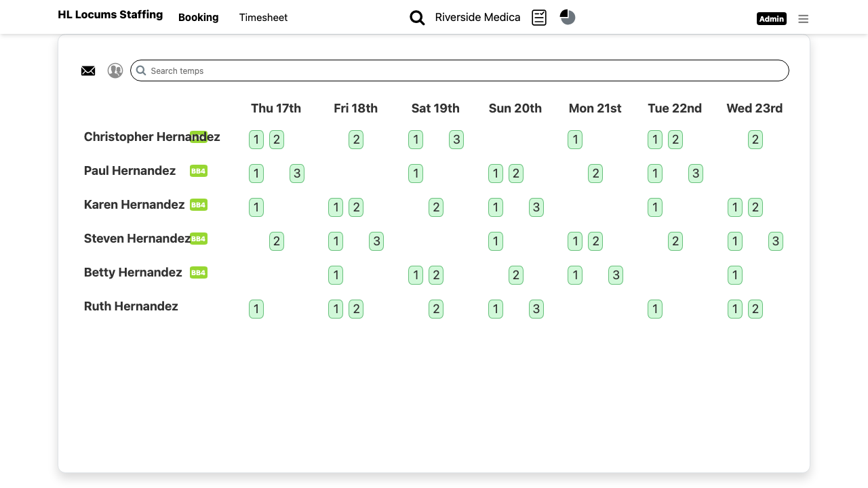Click the Wed 23rd column header

[755, 108]
